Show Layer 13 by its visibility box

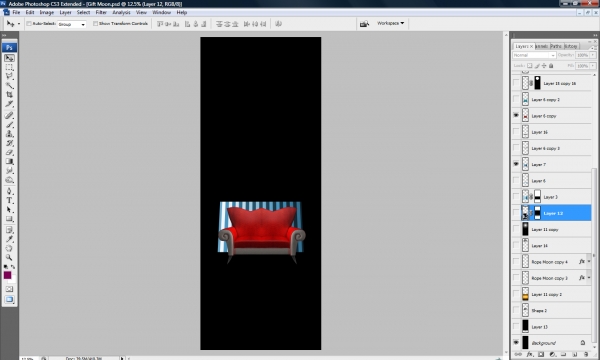516,326
